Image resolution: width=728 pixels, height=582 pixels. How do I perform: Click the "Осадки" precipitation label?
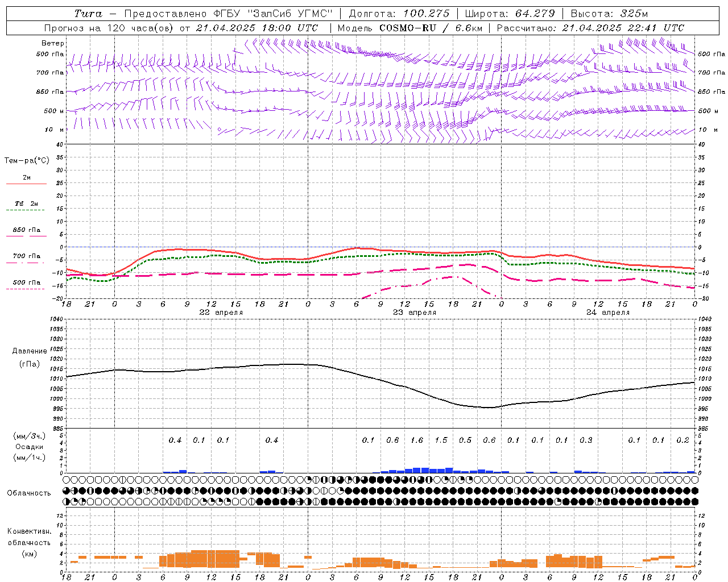pyautogui.click(x=29, y=447)
